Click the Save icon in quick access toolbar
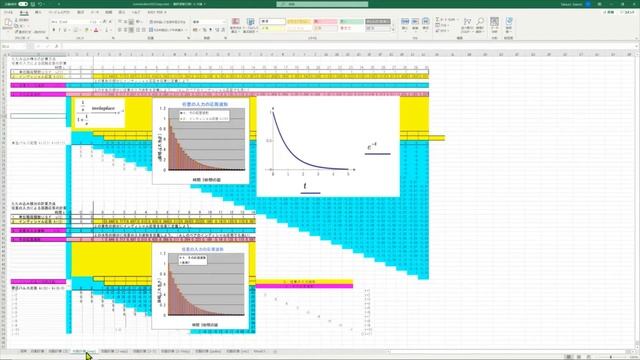640x360 pixels. point(33,4)
